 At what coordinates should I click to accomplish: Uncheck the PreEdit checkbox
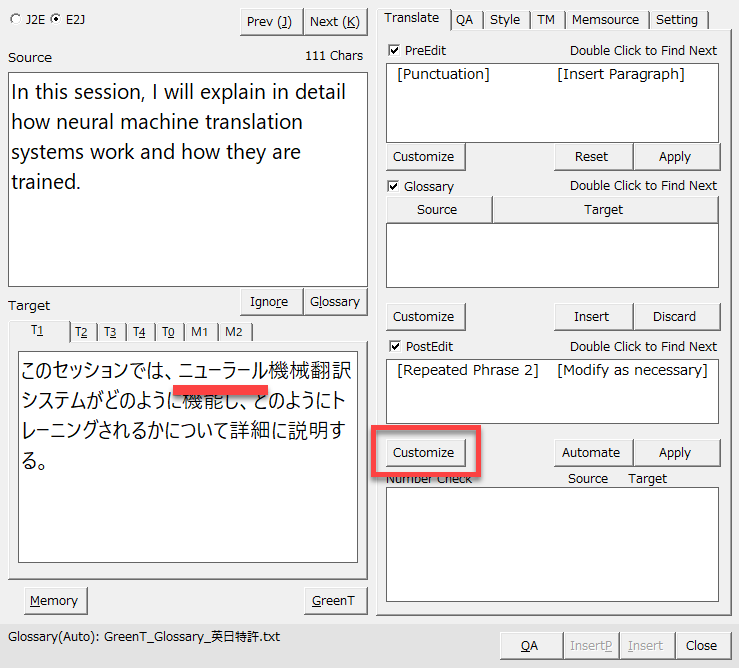pyautogui.click(x=394, y=50)
